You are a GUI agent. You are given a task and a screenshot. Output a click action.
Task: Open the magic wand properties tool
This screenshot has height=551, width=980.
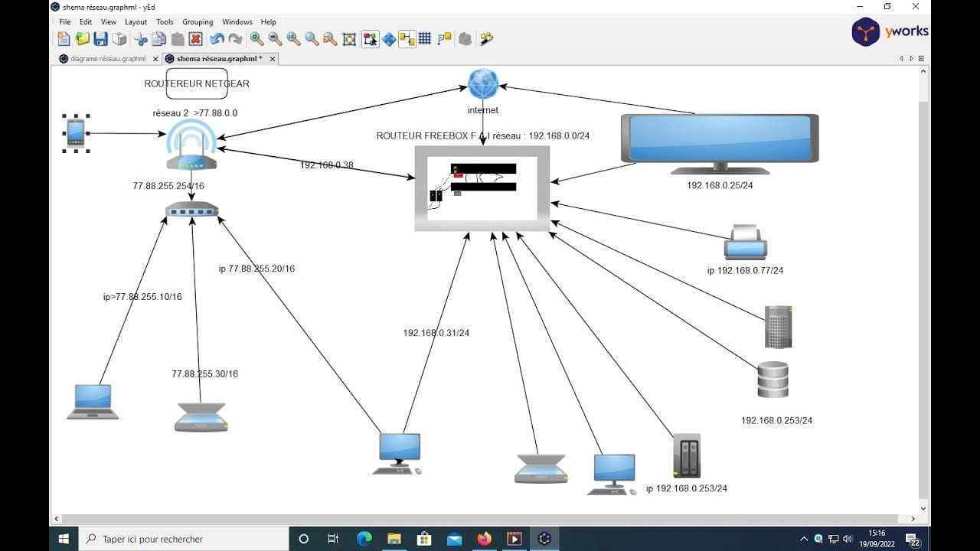point(486,39)
